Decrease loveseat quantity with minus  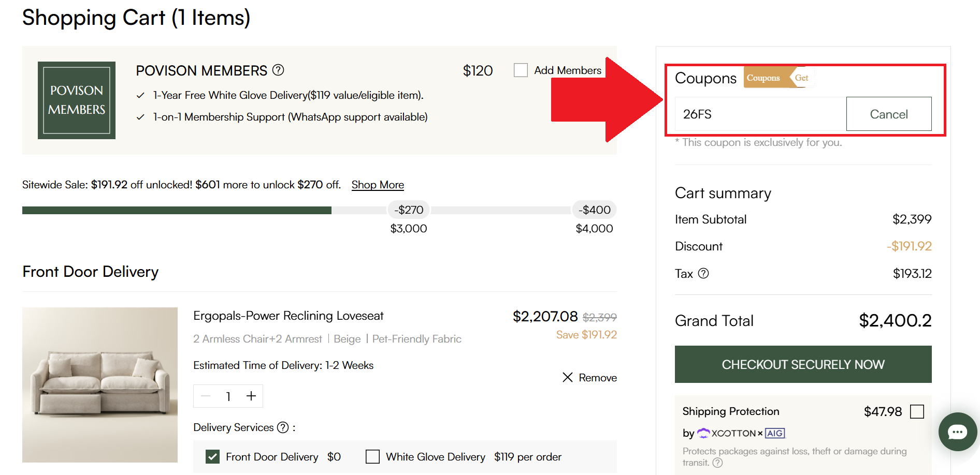206,396
